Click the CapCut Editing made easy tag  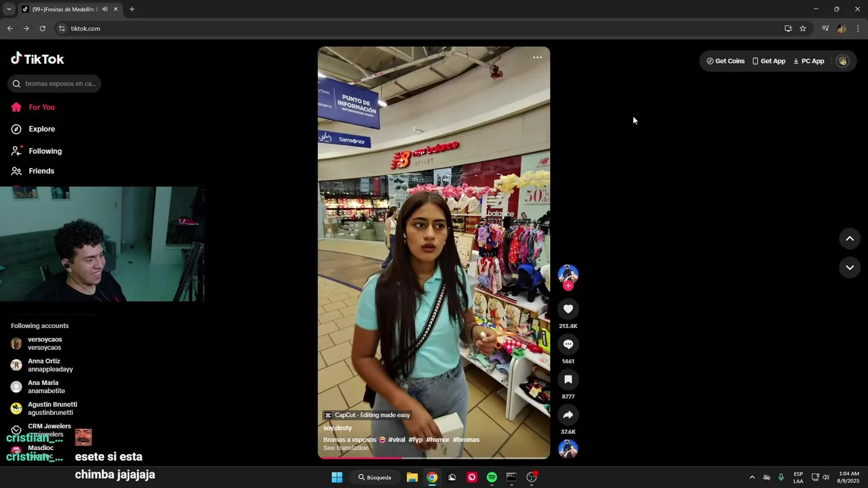click(x=367, y=415)
